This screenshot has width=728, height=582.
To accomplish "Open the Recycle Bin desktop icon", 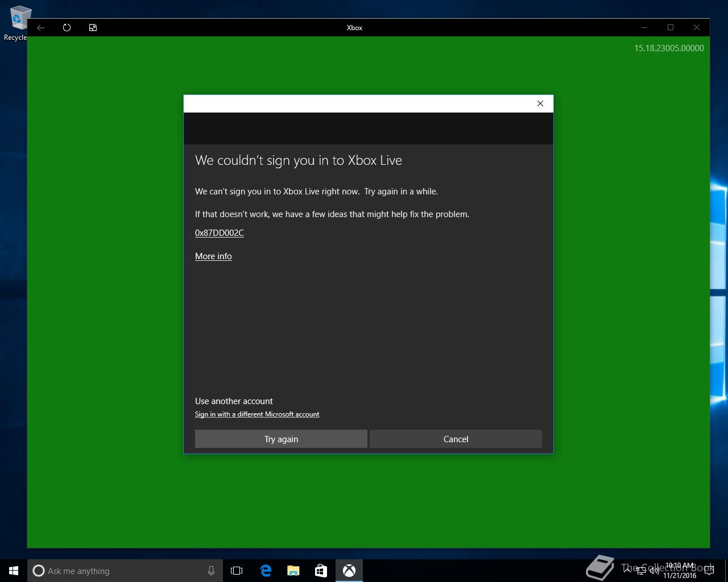I will [x=17, y=23].
